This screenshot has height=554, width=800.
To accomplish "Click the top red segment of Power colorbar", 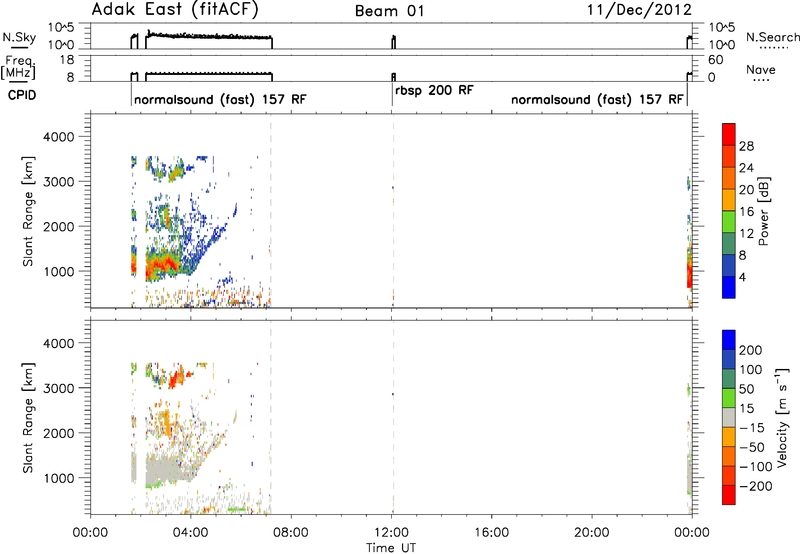I will 729,134.
